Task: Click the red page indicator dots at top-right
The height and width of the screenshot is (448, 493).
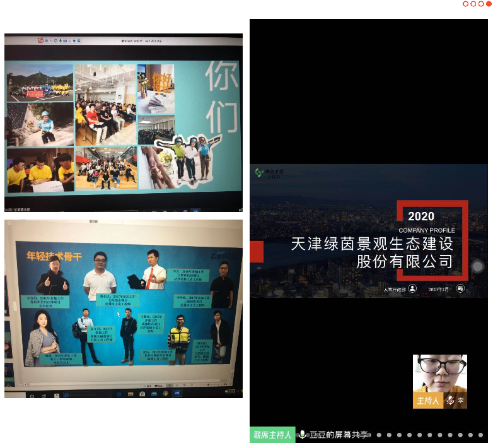Action: coord(477,4)
